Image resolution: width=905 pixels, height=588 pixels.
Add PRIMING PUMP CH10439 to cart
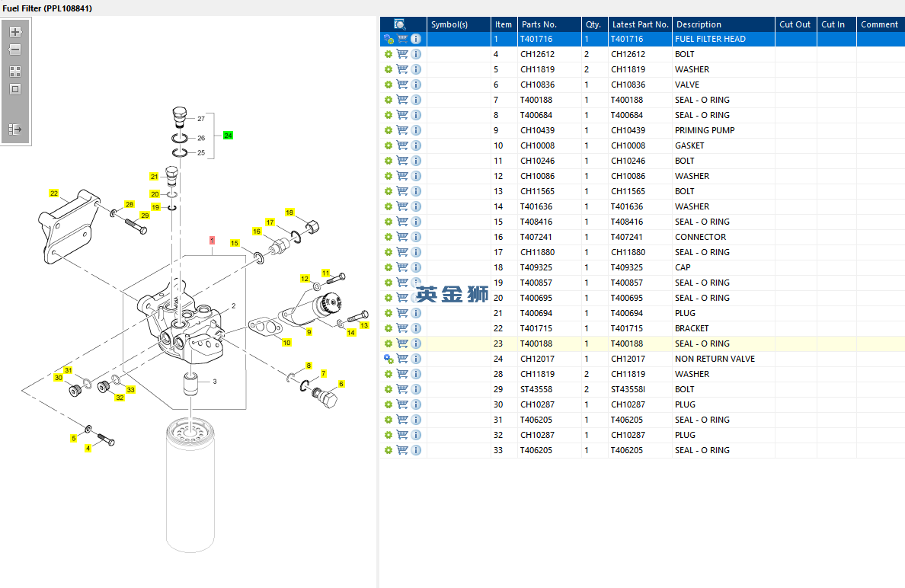point(402,130)
